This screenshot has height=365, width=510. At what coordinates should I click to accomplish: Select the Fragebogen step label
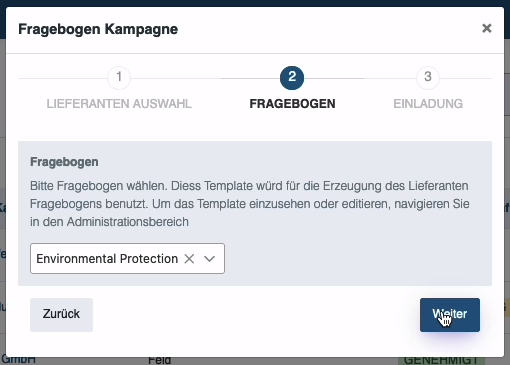point(292,104)
